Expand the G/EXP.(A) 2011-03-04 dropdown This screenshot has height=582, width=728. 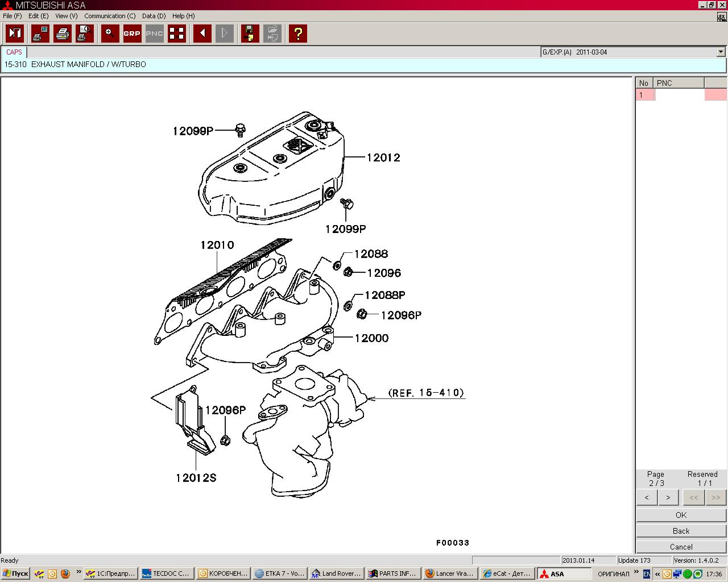(x=721, y=52)
